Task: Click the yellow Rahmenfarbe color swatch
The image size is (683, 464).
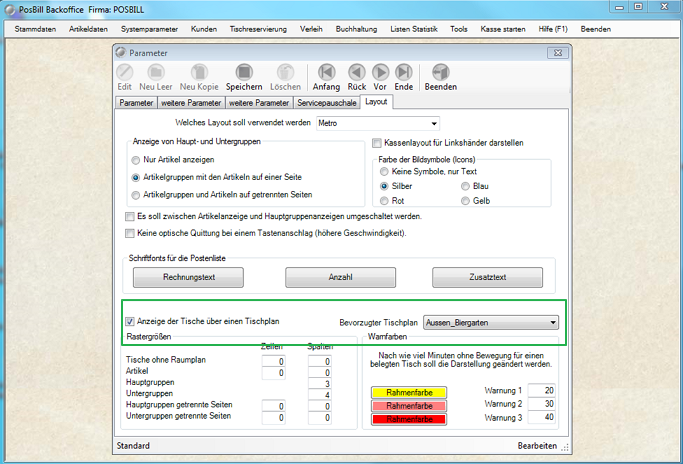Action: 406,392
